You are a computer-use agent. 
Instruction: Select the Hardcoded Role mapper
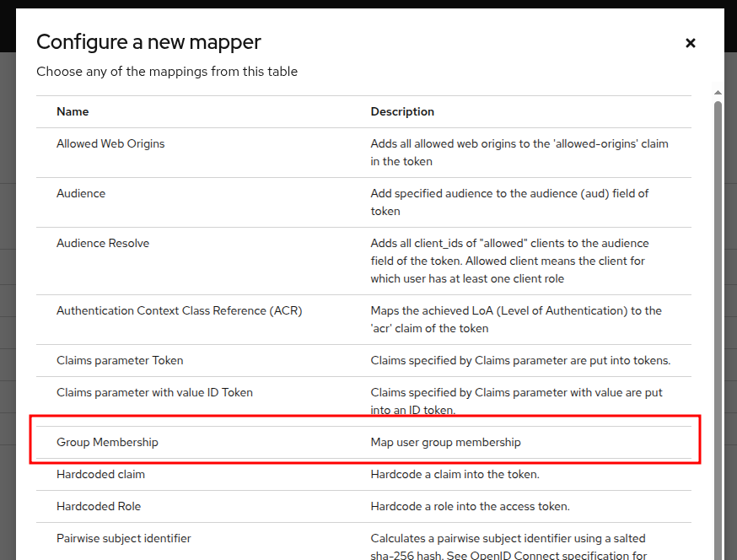click(x=99, y=507)
